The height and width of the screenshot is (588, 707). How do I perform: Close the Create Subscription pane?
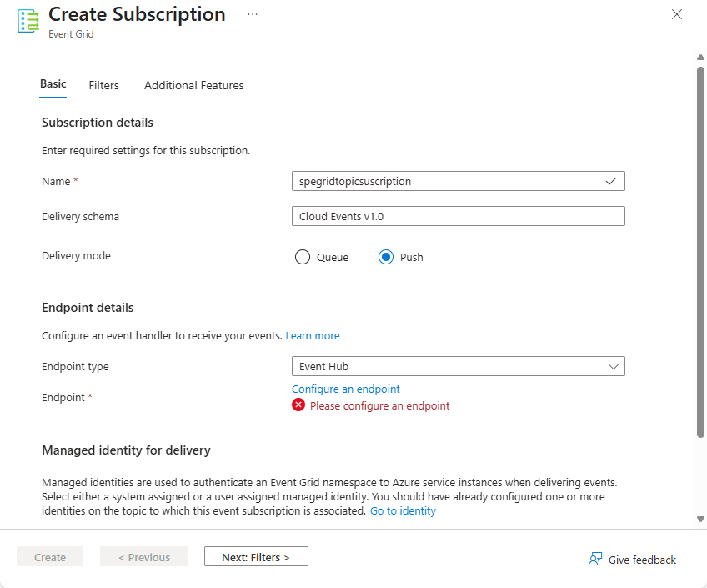pos(677,14)
